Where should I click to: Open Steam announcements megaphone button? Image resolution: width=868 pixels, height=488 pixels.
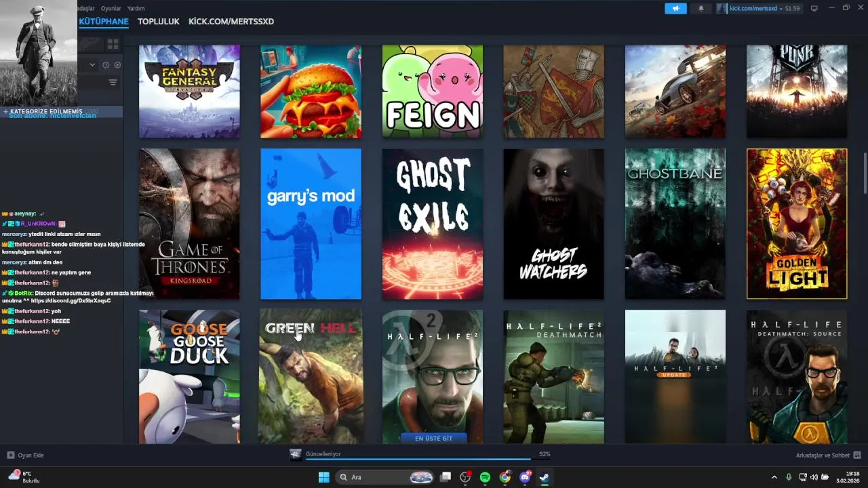(x=675, y=8)
